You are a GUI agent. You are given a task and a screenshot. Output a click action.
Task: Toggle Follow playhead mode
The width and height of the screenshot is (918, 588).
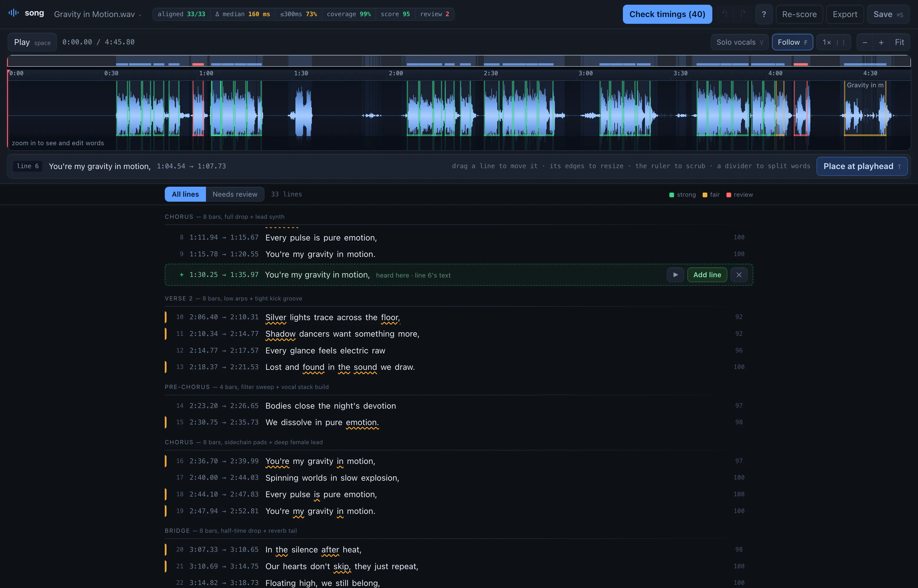click(792, 42)
